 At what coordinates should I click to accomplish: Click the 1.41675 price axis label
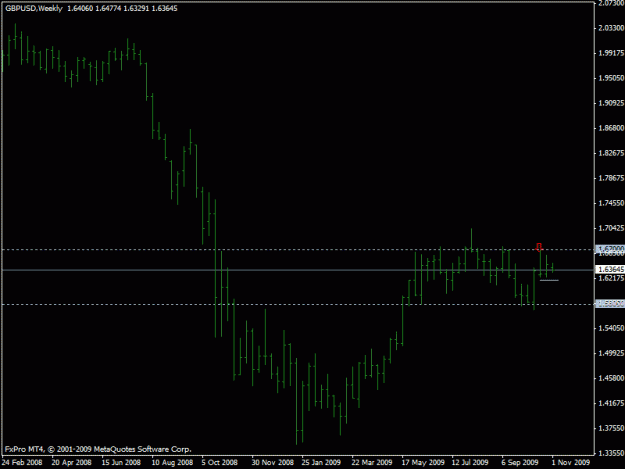click(x=611, y=403)
